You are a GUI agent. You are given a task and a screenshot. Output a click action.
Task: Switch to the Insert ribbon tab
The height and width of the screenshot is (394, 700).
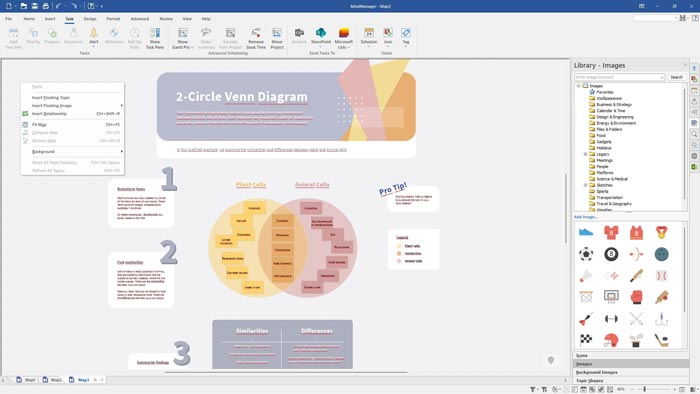click(x=50, y=19)
